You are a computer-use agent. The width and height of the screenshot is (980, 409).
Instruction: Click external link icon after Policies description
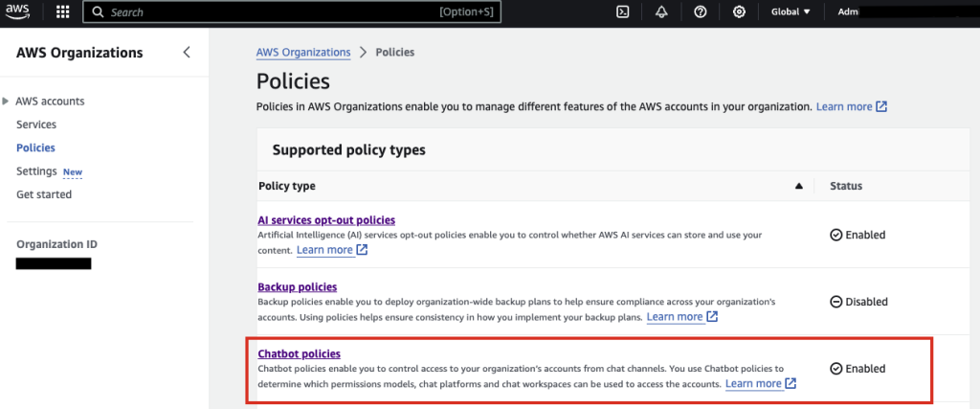(881, 106)
